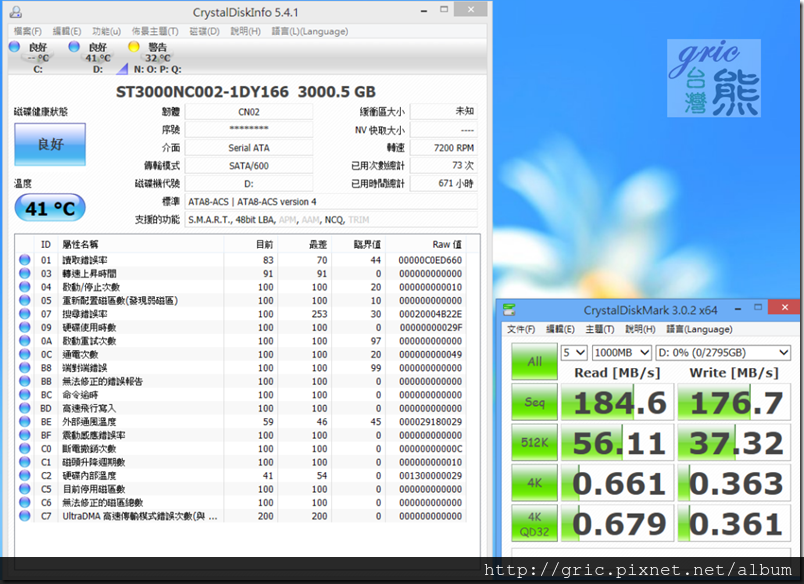Click the 屬性名稱 column header

(141, 245)
